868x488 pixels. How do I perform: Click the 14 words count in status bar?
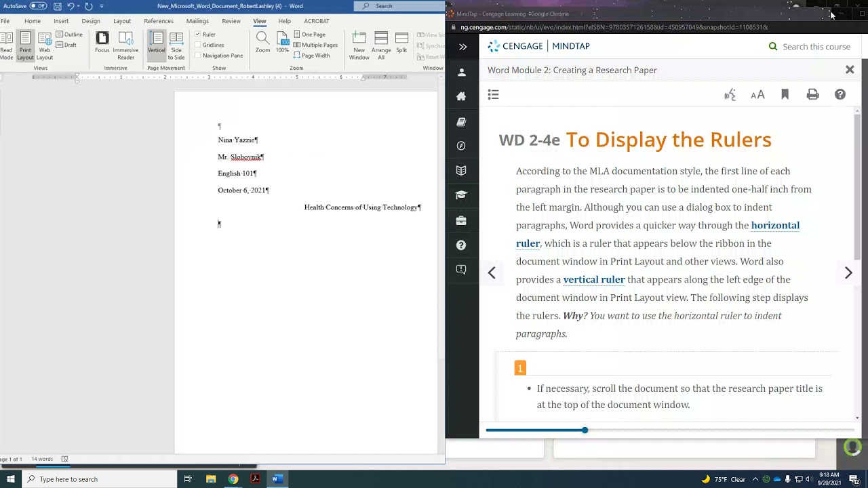click(x=42, y=459)
